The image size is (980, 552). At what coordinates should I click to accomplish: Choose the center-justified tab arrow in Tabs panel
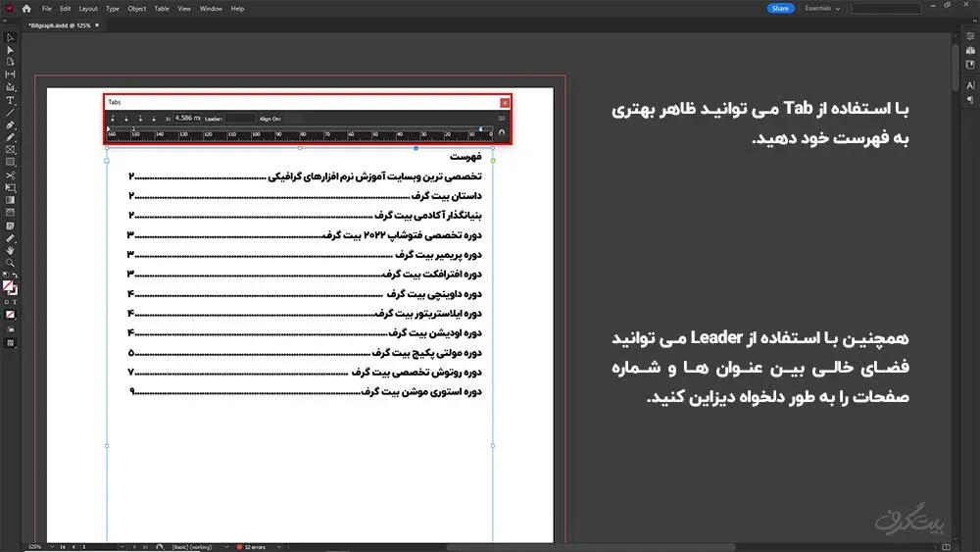point(126,119)
